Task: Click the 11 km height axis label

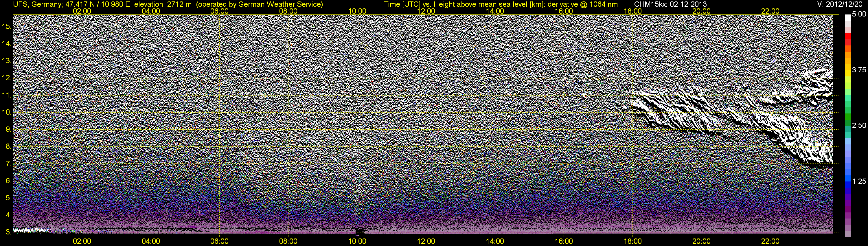Action: [7, 96]
